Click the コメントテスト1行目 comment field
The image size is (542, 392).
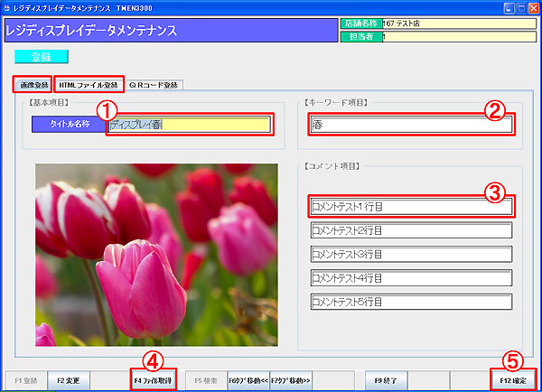(x=411, y=206)
